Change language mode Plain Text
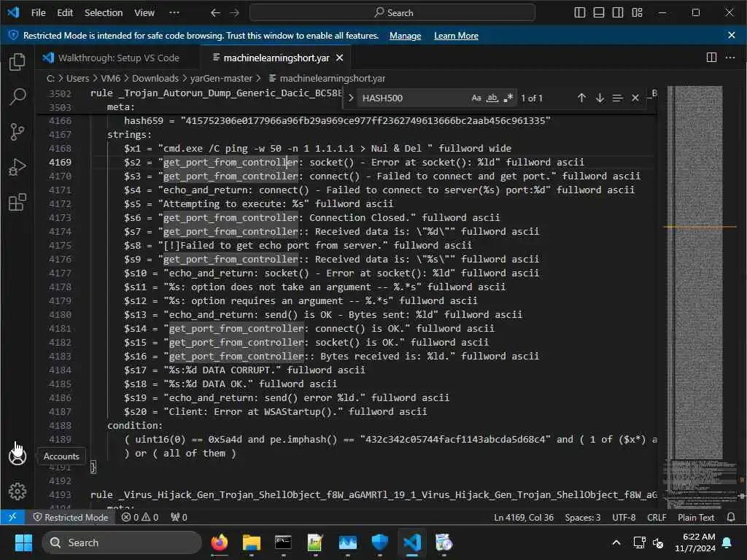The width and height of the screenshot is (747, 560). pyautogui.click(x=696, y=517)
